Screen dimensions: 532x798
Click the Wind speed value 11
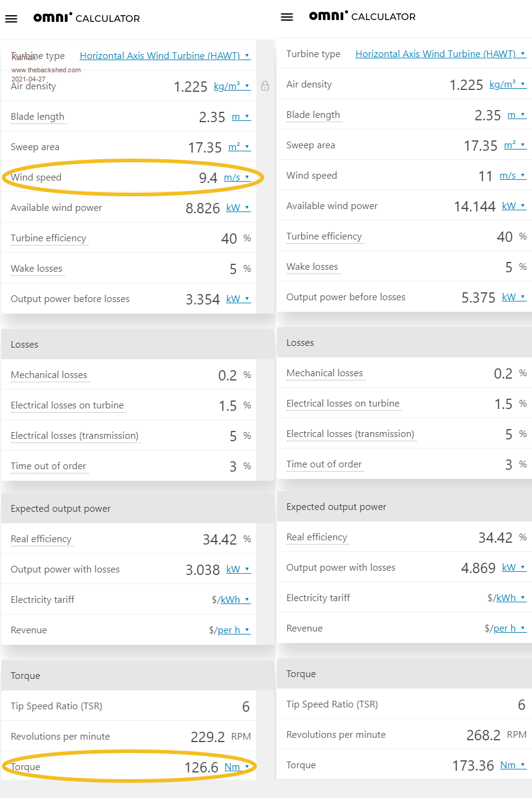tap(485, 176)
